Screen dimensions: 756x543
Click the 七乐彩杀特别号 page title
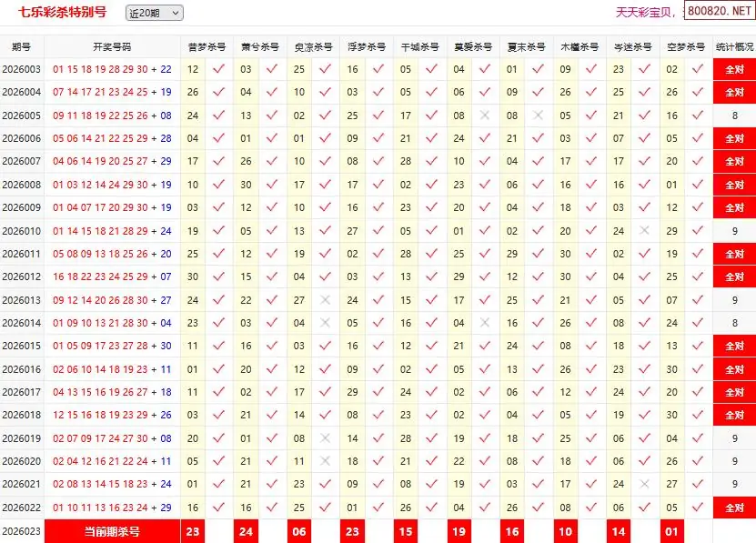[62, 13]
